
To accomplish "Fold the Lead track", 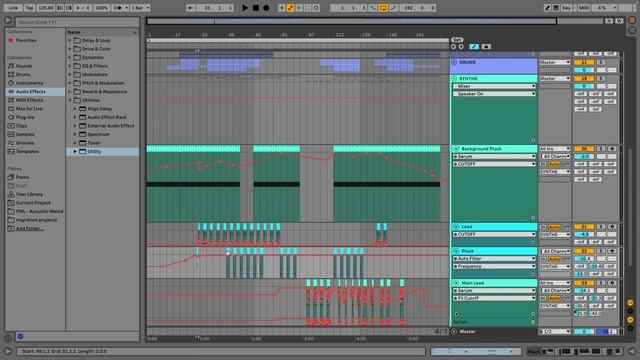I will pyautogui.click(x=456, y=227).
